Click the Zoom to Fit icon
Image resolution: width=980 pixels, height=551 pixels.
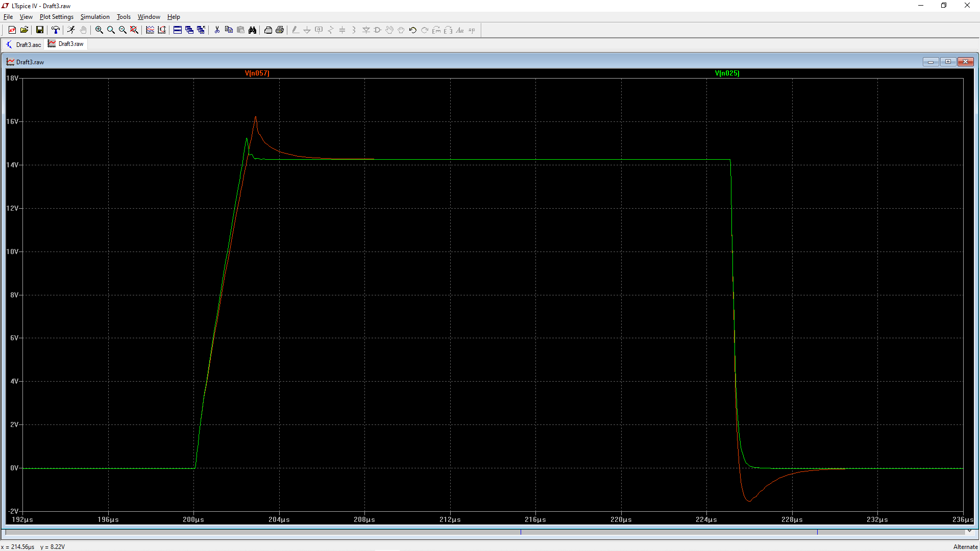(x=134, y=30)
